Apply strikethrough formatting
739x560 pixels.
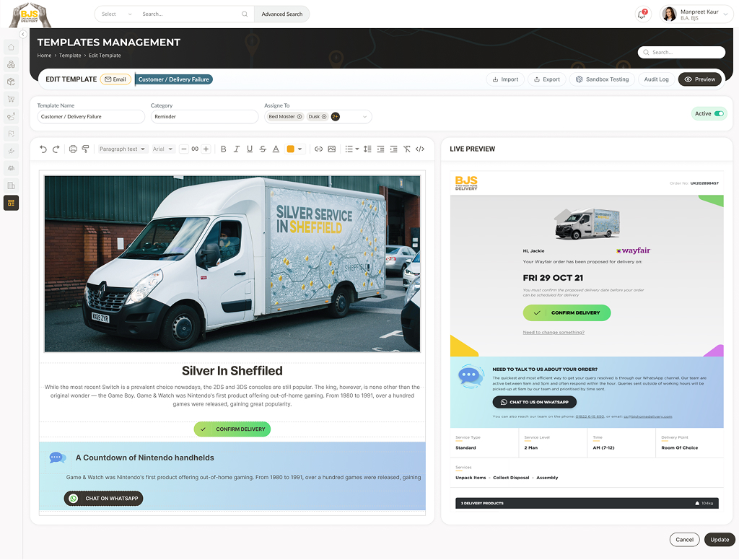(x=263, y=149)
